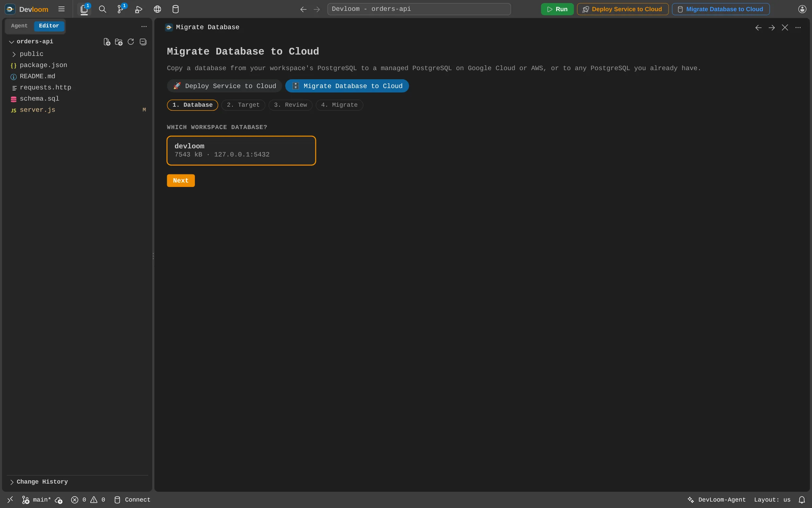812x508 pixels.
Task: Open the Search magnifier icon
Action: coord(103,9)
